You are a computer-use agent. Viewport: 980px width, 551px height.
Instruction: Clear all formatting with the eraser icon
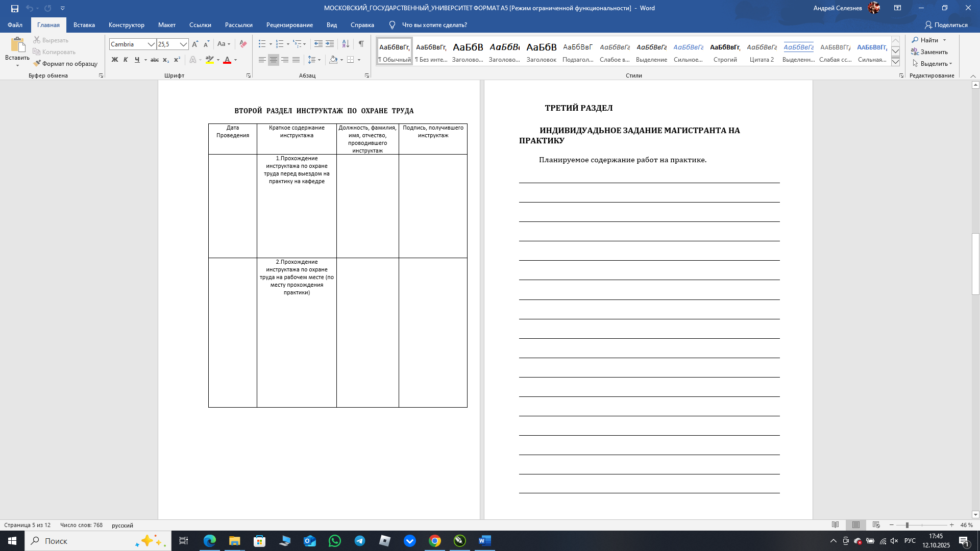click(243, 44)
